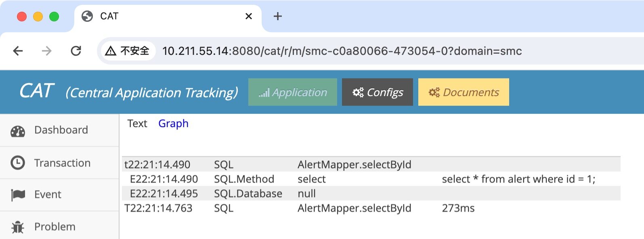Switch to the Graph view link

click(x=173, y=124)
